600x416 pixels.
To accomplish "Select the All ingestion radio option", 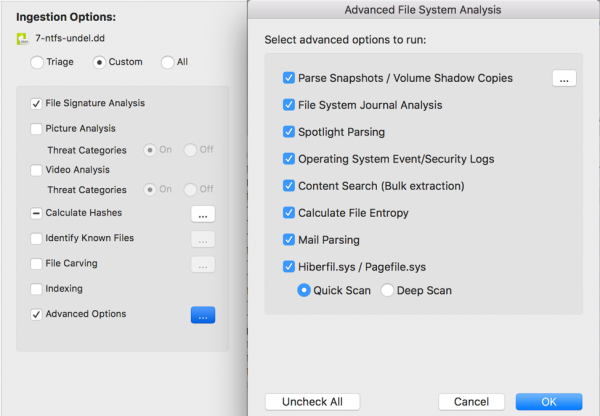I will 167,62.
